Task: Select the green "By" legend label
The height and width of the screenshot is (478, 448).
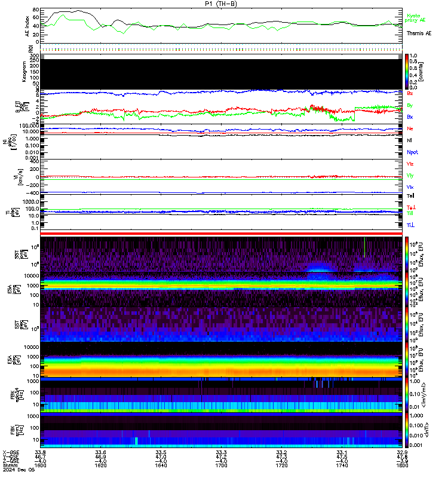Action: (x=410, y=105)
